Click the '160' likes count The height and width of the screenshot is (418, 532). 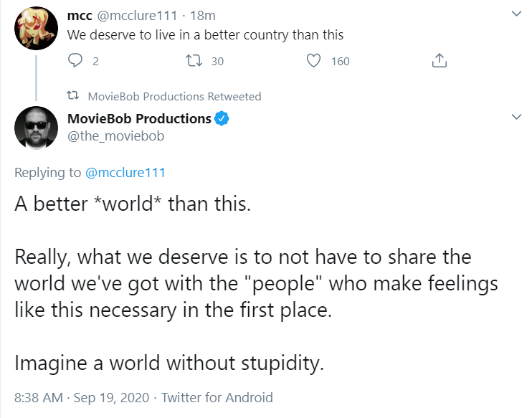coord(340,61)
